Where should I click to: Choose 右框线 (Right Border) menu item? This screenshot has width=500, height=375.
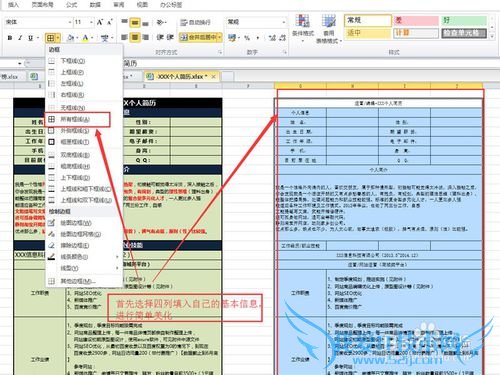click(x=84, y=95)
